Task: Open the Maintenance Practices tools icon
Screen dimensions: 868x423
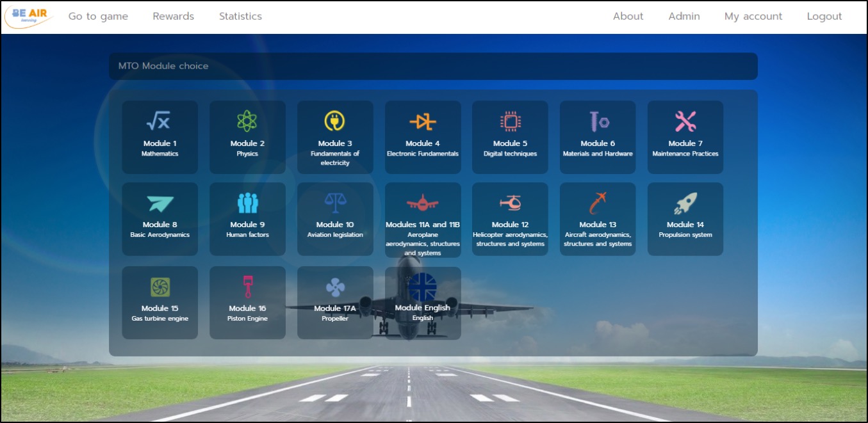Action: click(x=685, y=121)
